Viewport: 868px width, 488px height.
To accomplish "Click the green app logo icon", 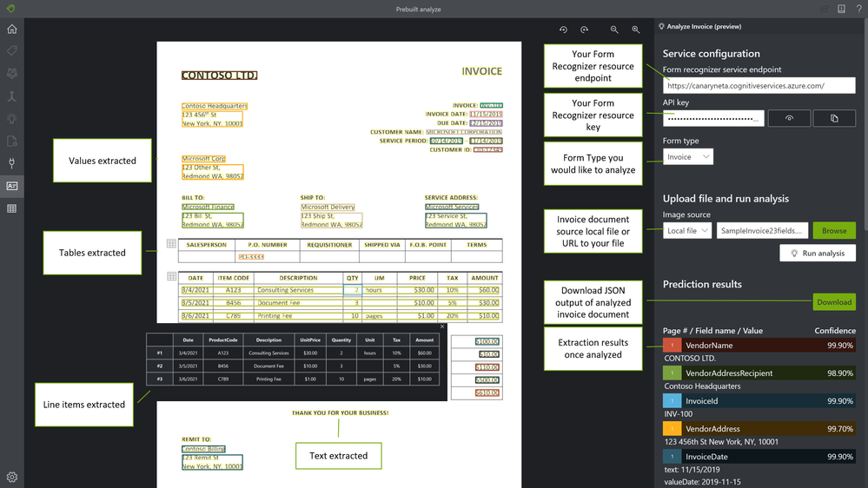I will [10, 9].
